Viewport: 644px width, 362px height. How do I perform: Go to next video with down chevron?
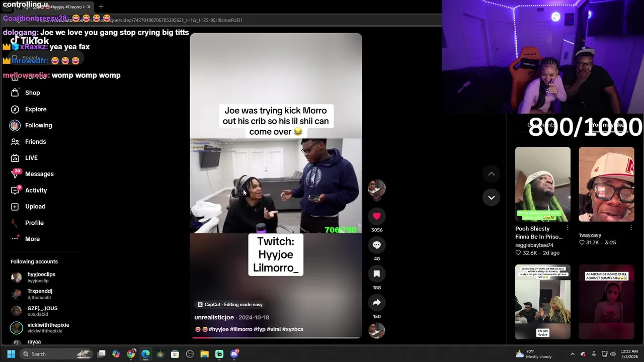[x=492, y=198]
